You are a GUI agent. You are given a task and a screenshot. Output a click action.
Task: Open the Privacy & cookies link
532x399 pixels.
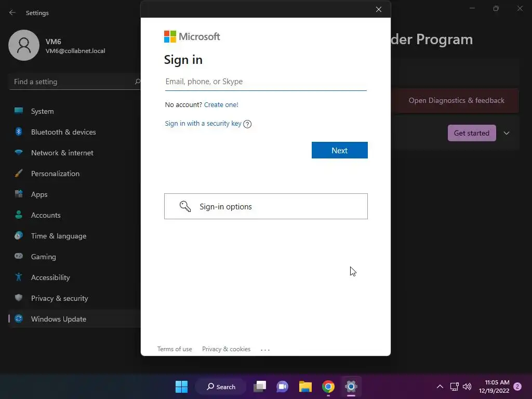click(227, 349)
